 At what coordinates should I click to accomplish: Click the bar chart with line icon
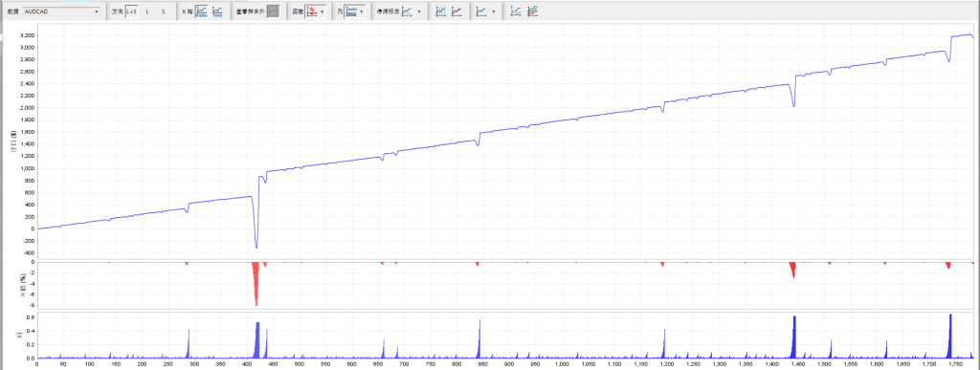click(x=440, y=11)
